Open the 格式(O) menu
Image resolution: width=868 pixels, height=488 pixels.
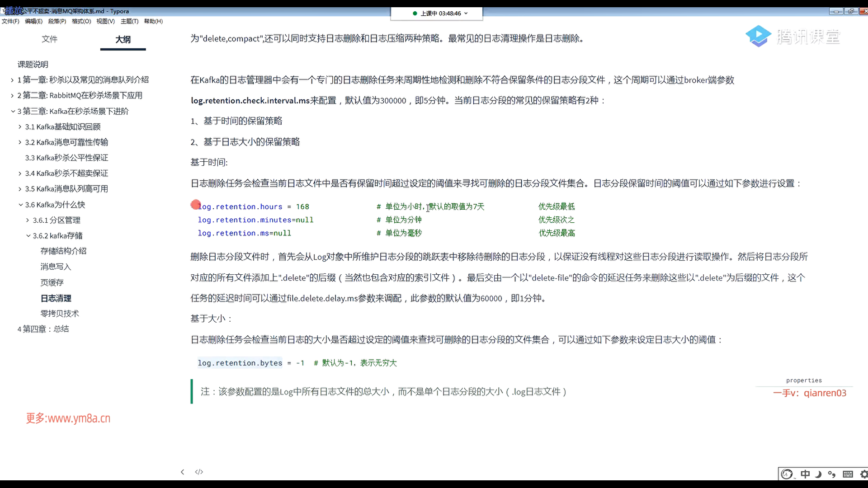(x=81, y=21)
